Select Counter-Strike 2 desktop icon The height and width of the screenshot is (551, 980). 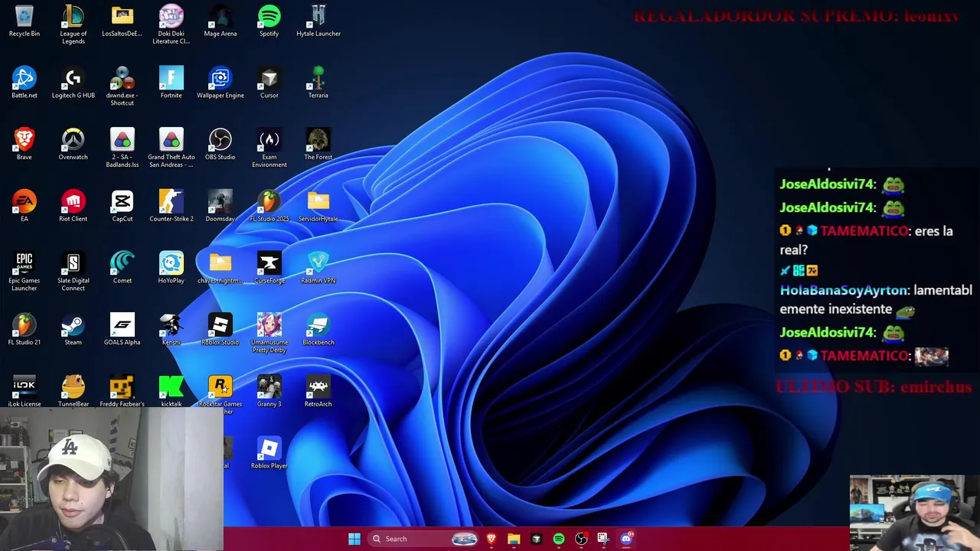click(x=171, y=206)
